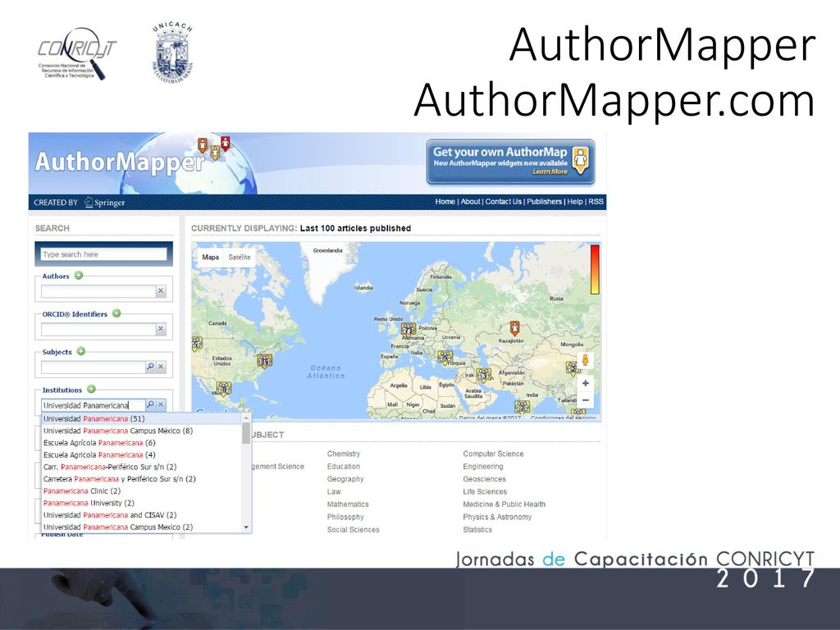Add an Authors field with green plus
840x630 pixels.
[79, 276]
